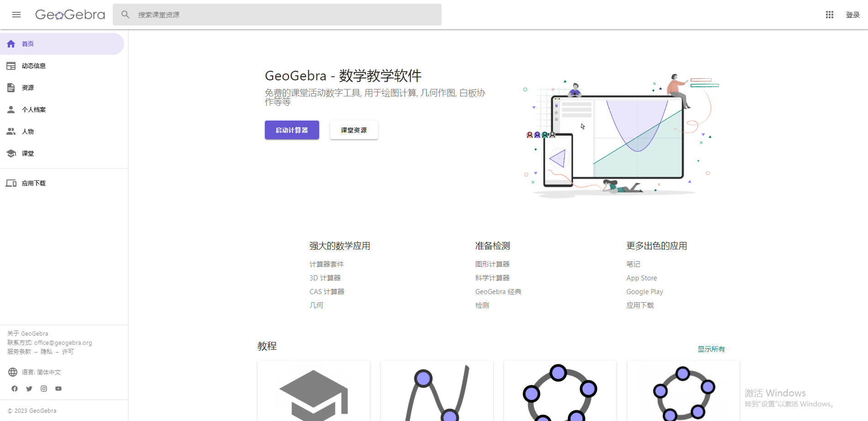Click the office@geogebra.org email link
The image size is (868, 421).
coord(63,343)
